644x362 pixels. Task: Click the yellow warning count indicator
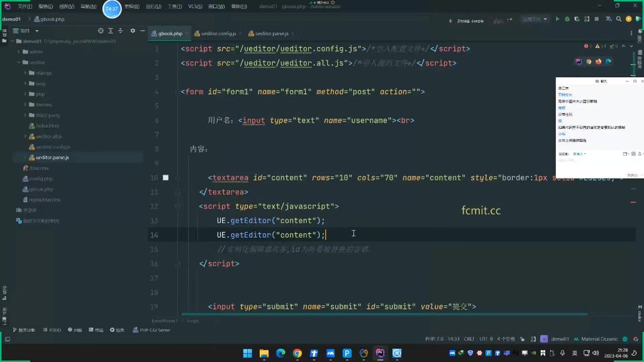click(601, 46)
